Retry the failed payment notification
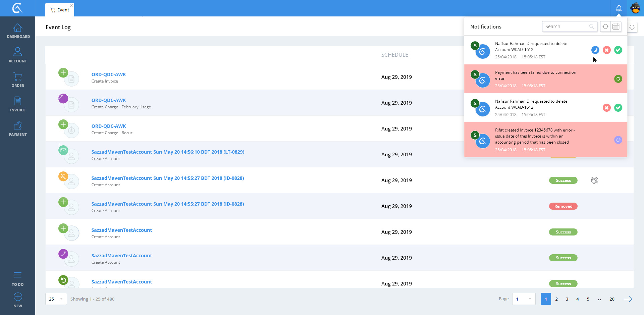 point(618,79)
